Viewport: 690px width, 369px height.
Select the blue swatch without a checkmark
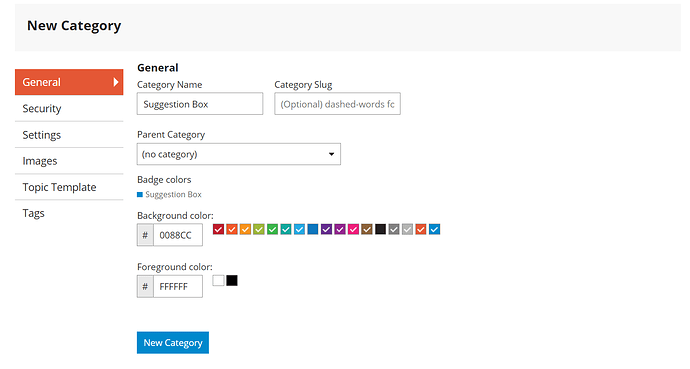pyautogui.click(x=313, y=229)
